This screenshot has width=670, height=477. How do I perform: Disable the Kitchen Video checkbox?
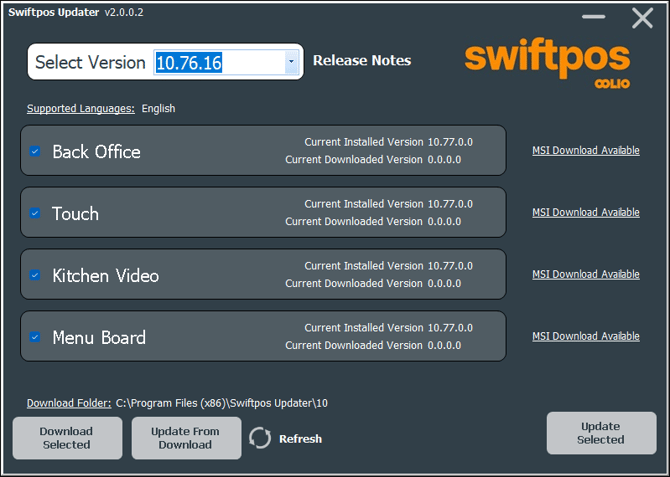coord(35,275)
